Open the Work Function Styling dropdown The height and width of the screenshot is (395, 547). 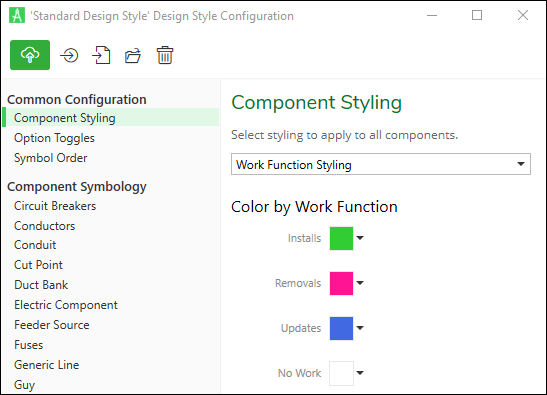click(381, 164)
